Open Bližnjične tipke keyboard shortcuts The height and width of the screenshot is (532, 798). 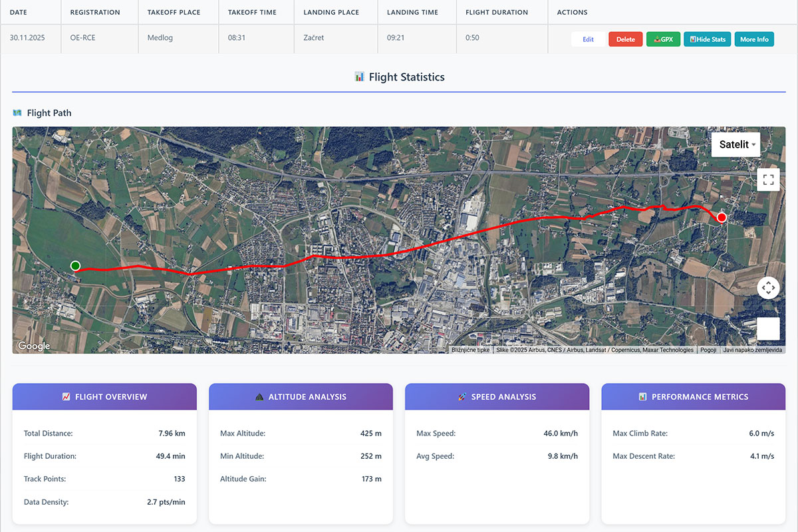point(470,350)
